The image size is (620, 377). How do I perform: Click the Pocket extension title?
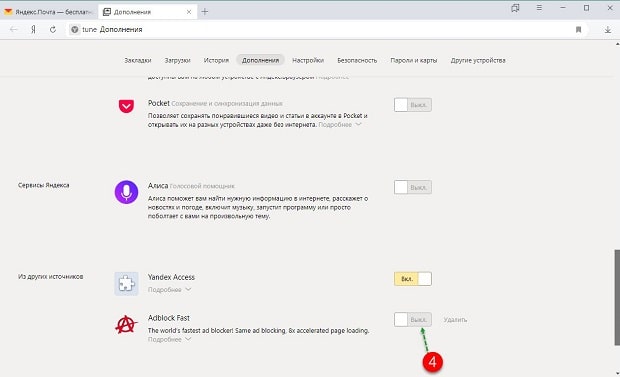coord(159,103)
